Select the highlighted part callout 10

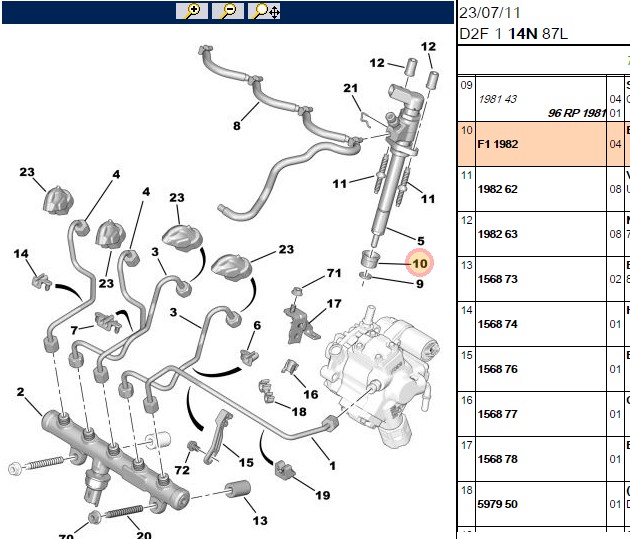tap(419, 263)
